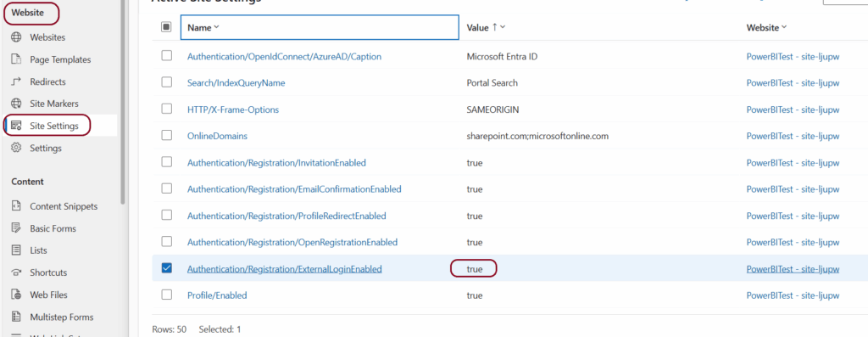Select the Basic Forms icon
The width and height of the screenshot is (868, 337).
coord(17,228)
